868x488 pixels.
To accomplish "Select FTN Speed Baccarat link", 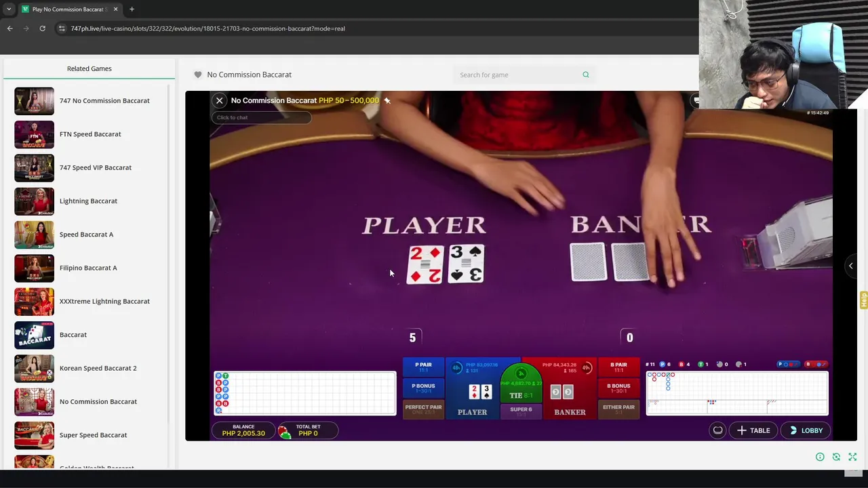I will click(90, 134).
